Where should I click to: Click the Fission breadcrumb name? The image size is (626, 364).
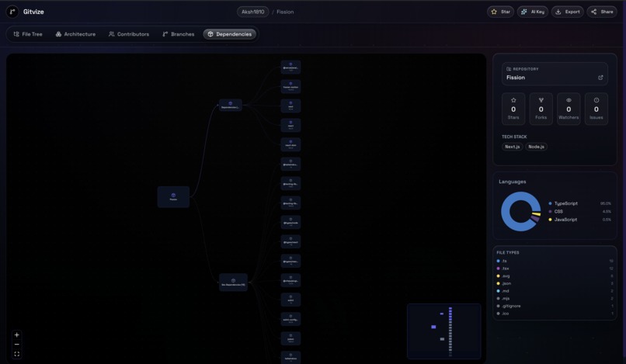pos(285,12)
